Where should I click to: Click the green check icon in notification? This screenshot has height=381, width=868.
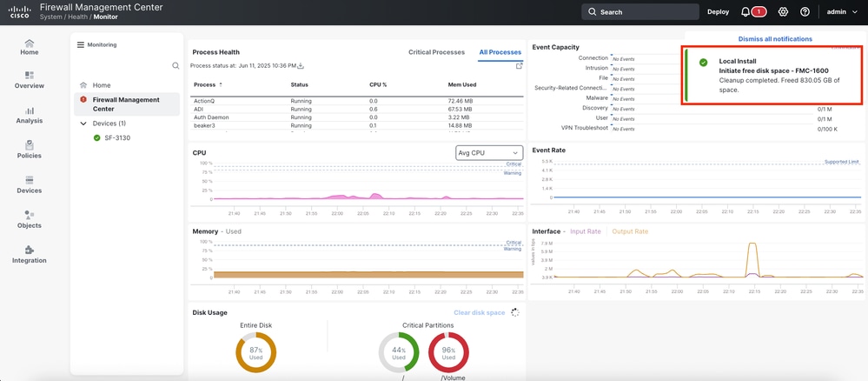703,63
